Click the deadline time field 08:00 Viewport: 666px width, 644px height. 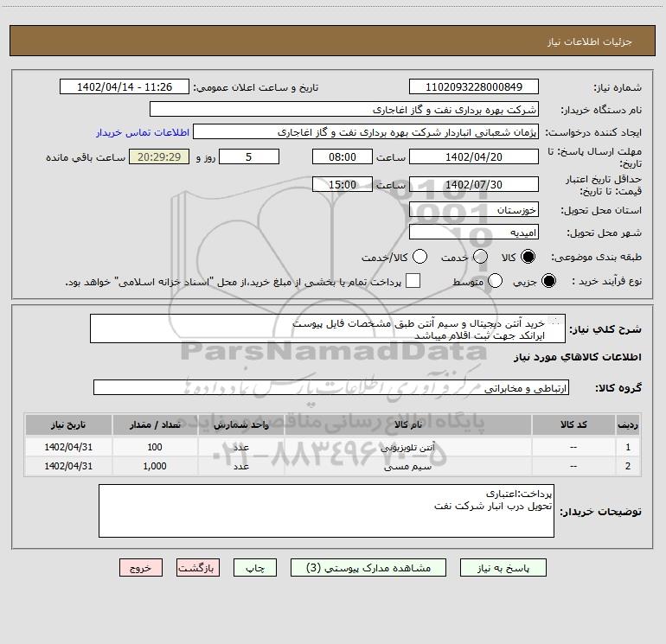(343, 156)
